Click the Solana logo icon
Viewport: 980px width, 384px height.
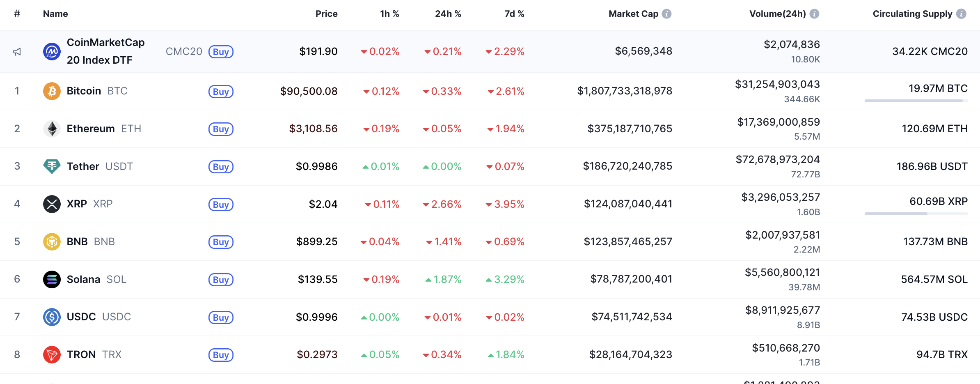[x=52, y=279]
